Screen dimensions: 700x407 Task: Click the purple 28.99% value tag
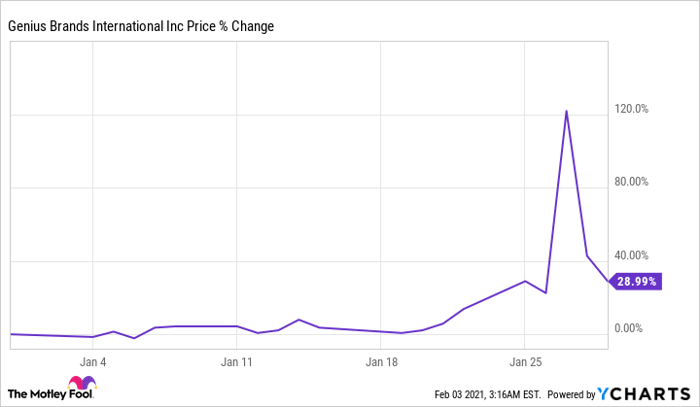coord(635,283)
